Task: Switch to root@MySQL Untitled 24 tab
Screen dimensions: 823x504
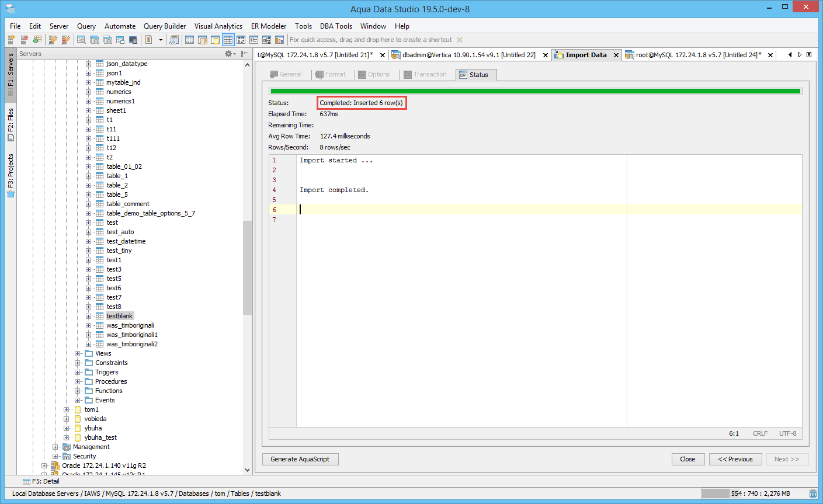Action: (x=699, y=55)
